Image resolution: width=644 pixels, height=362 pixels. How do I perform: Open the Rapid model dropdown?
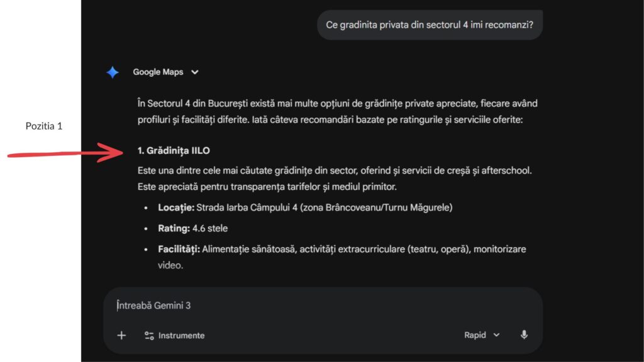482,335
